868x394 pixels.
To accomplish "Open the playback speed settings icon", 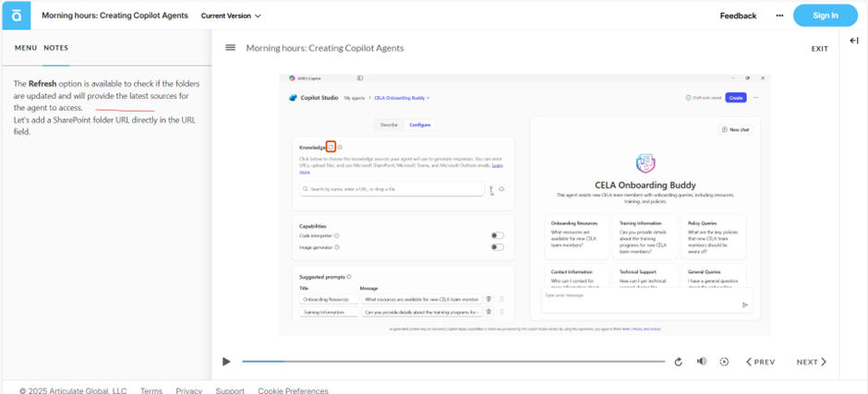I will coord(724,362).
